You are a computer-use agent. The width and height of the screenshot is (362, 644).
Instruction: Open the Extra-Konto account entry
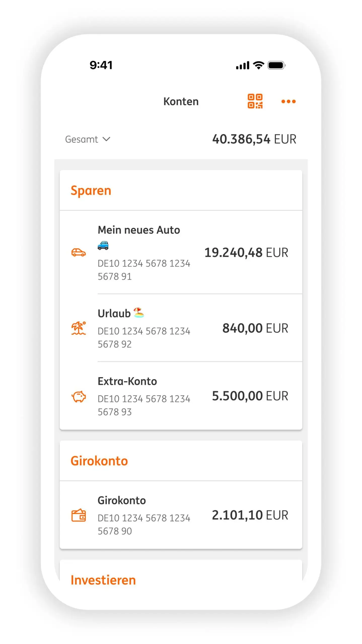coord(127,381)
